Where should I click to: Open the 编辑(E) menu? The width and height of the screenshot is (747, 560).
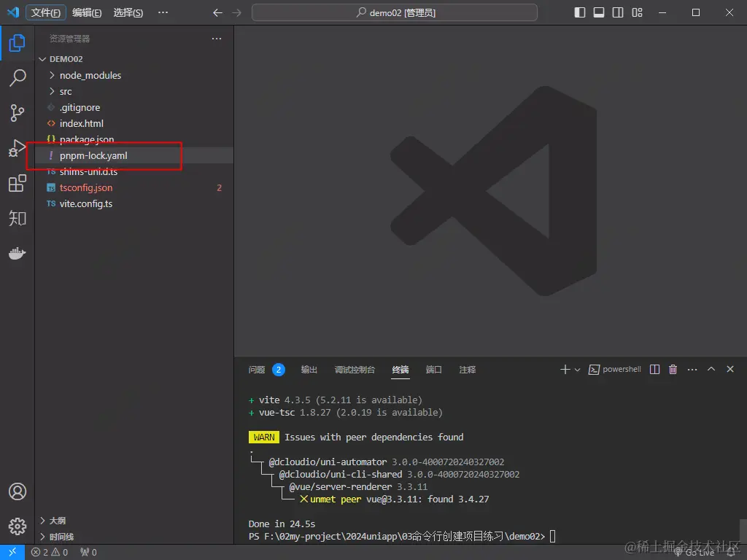[87, 12]
